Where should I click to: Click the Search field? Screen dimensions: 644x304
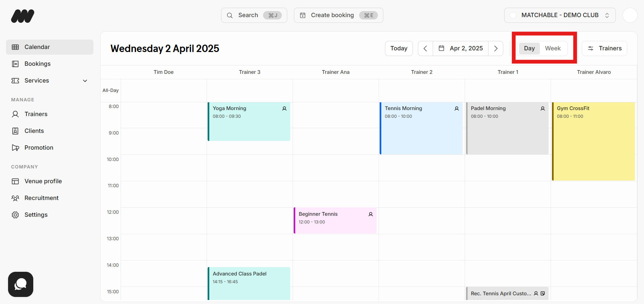[x=254, y=15]
